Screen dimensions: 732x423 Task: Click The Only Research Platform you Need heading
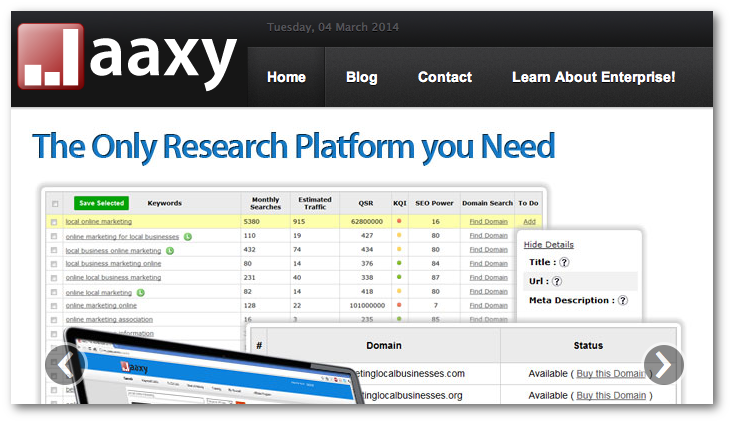pyautogui.click(x=293, y=148)
